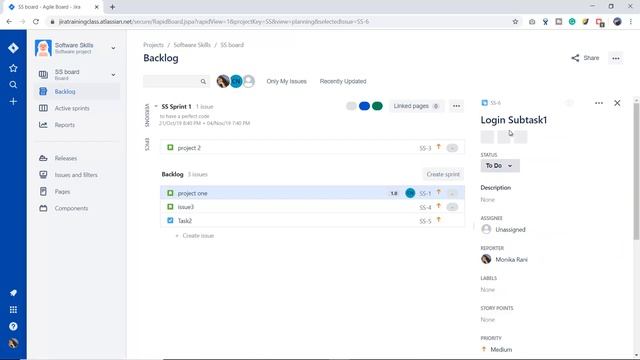Open the To Do status dropdown

tap(500, 166)
